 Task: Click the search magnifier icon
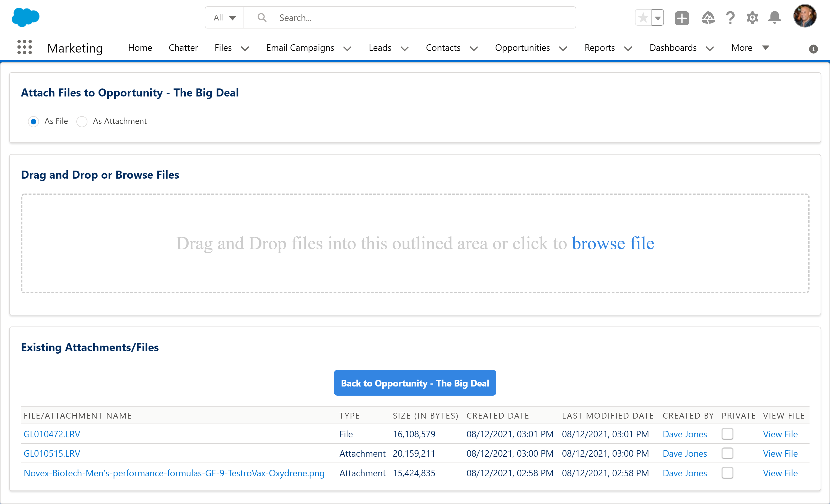[262, 17]
